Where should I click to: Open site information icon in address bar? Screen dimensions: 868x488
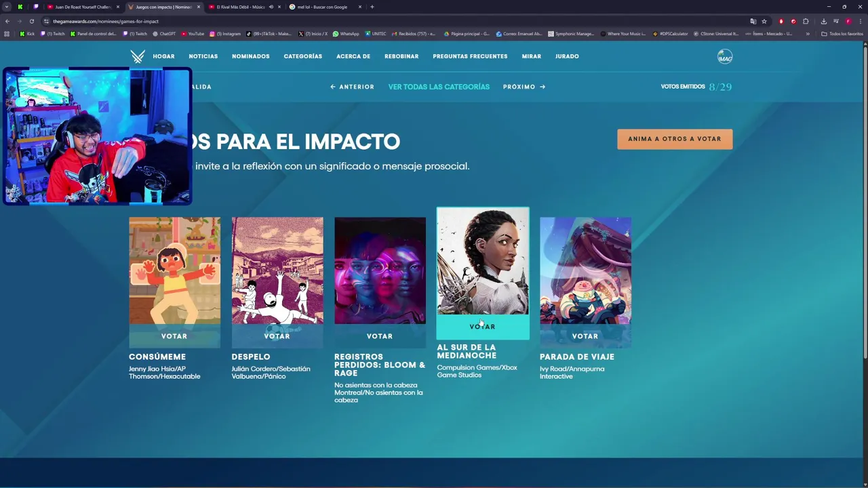46,21
